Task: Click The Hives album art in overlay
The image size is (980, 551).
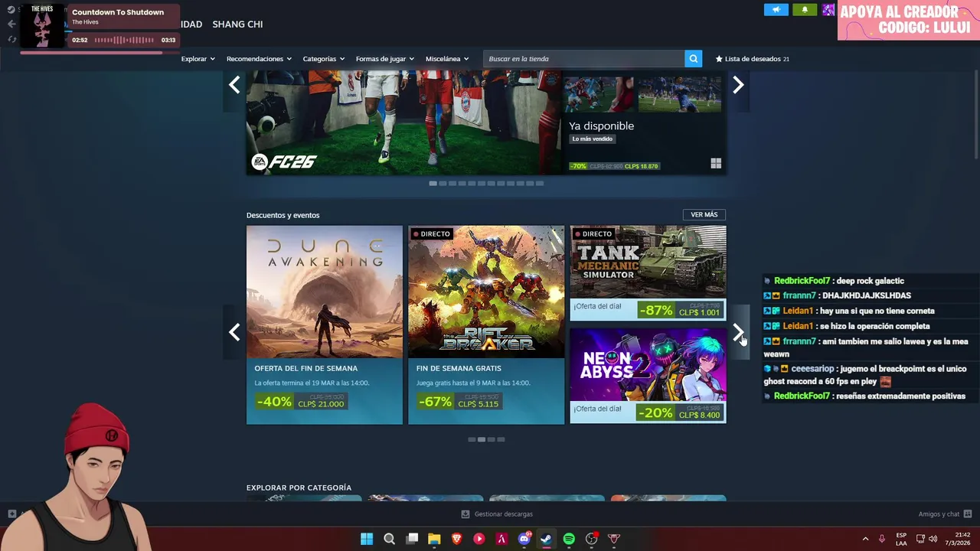Action: tap(43, 26)
